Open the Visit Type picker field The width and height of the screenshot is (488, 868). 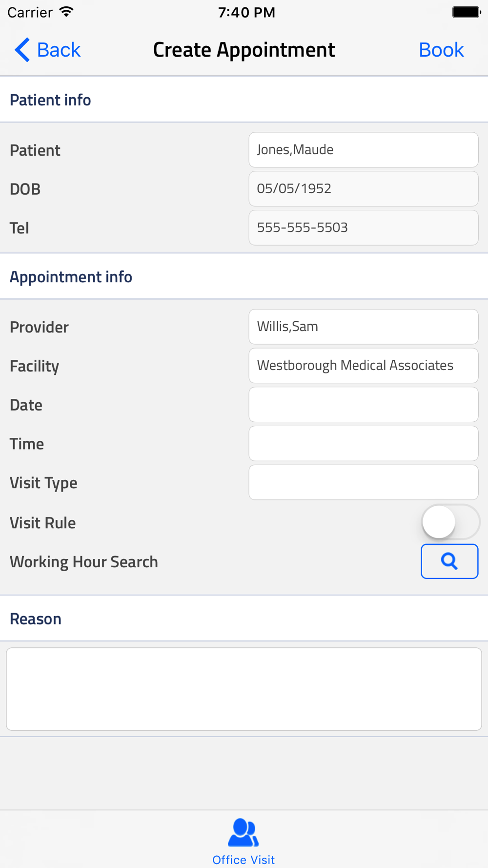363,482
